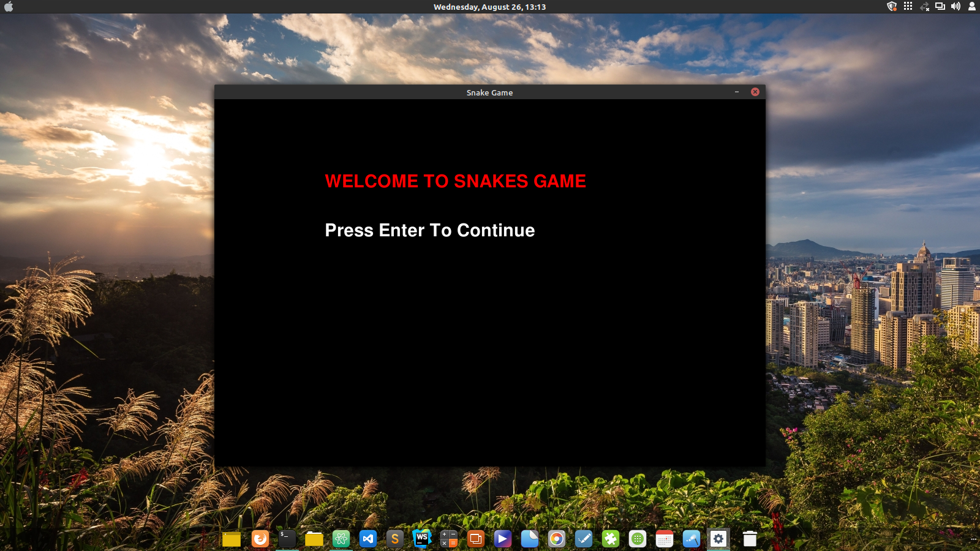Open the calendar app from the dock
The height and width of the screenshot is (551, 980).
coord(664,539)
